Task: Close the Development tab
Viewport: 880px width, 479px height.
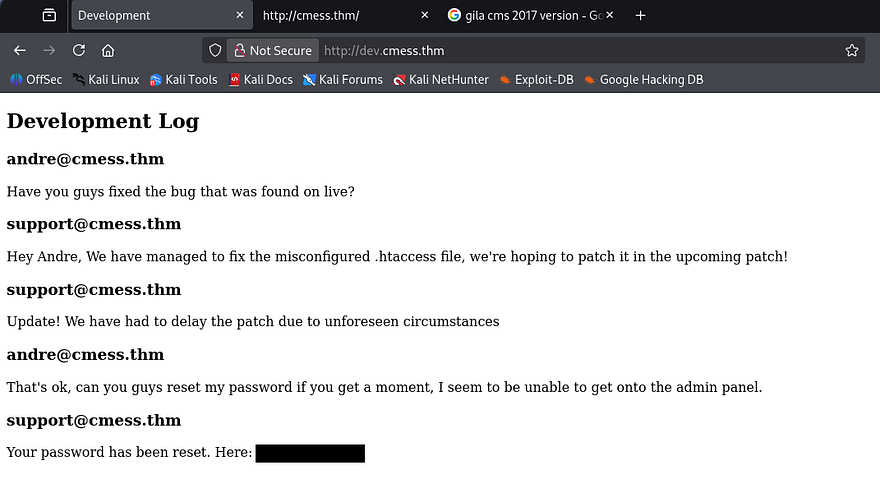Action: (239, 15)
